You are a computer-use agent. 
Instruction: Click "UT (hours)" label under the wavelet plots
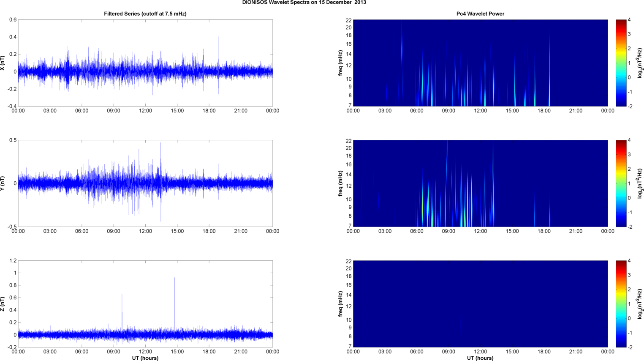(480, 358)
